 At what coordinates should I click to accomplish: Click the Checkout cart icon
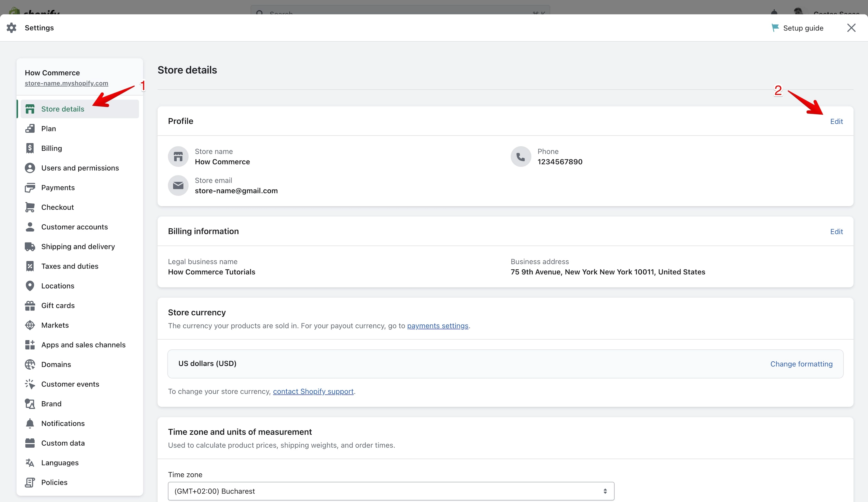[30, 207]
